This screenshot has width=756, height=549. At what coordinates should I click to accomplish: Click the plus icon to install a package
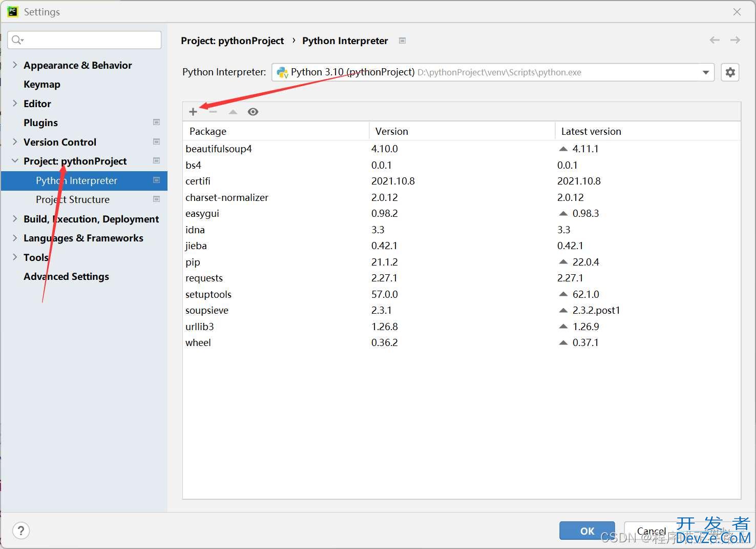pyautogui.click(x=193, y=112)
